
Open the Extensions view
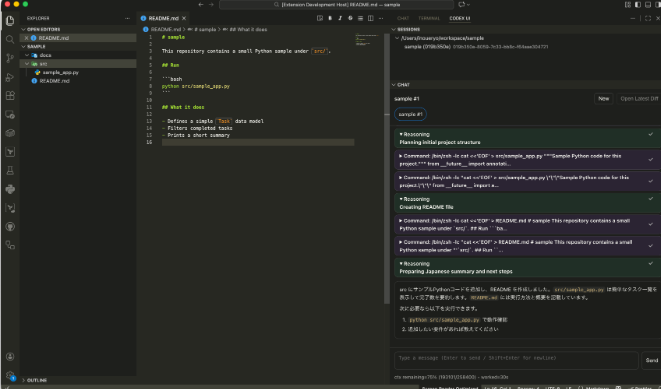click(10, 96)
